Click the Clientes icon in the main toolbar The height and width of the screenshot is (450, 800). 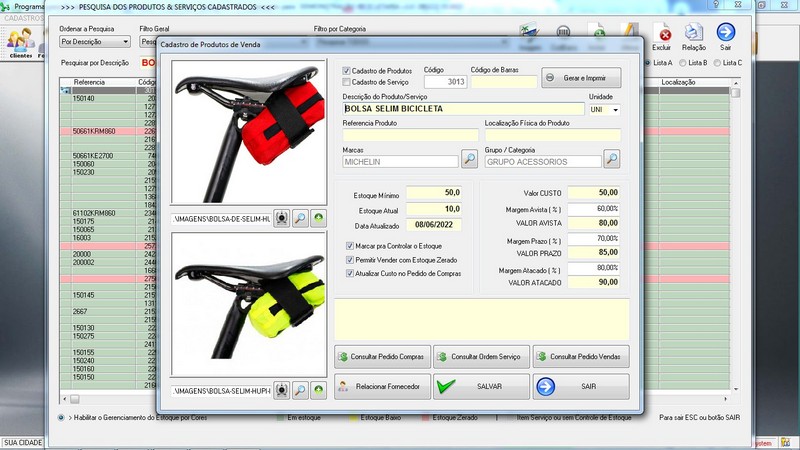[21, 43]
